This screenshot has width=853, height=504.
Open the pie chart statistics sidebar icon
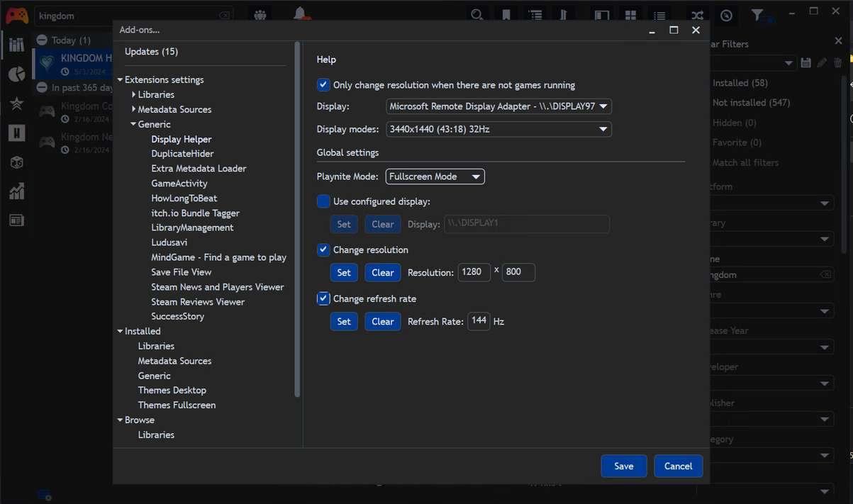16,74
